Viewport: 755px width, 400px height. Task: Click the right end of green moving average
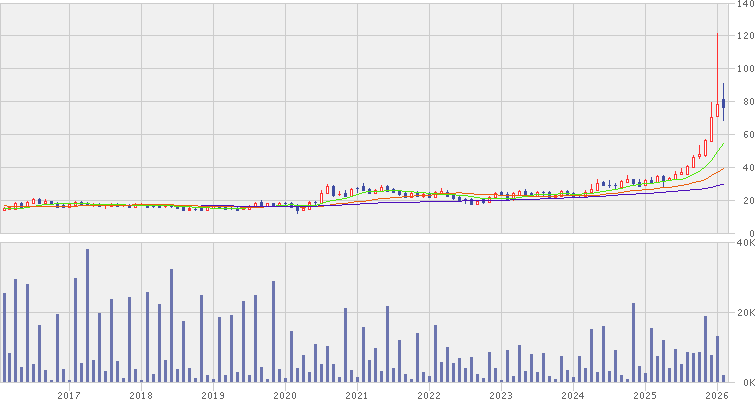[x=723, y=143]
